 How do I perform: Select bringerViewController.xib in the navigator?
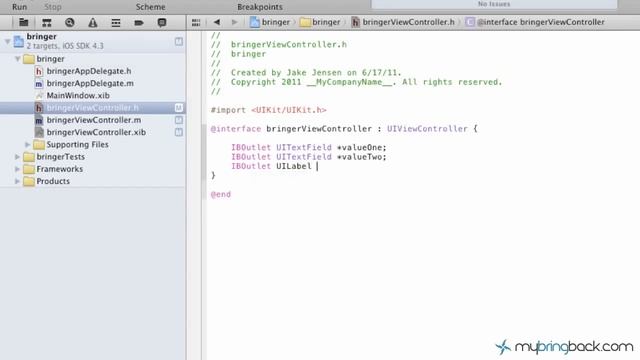coord(96,132)
